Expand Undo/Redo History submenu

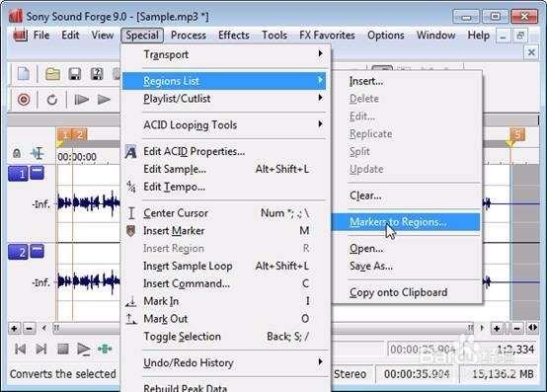[224, 362]
